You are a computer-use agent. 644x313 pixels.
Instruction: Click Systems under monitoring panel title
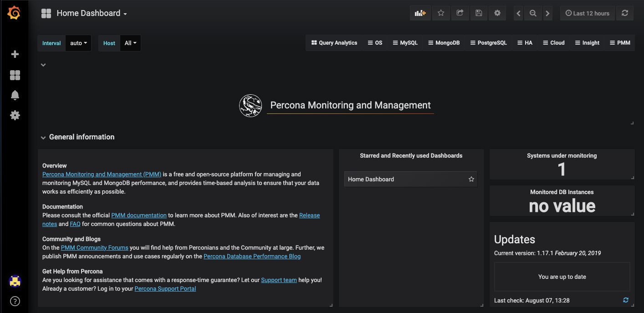(562, 155)
